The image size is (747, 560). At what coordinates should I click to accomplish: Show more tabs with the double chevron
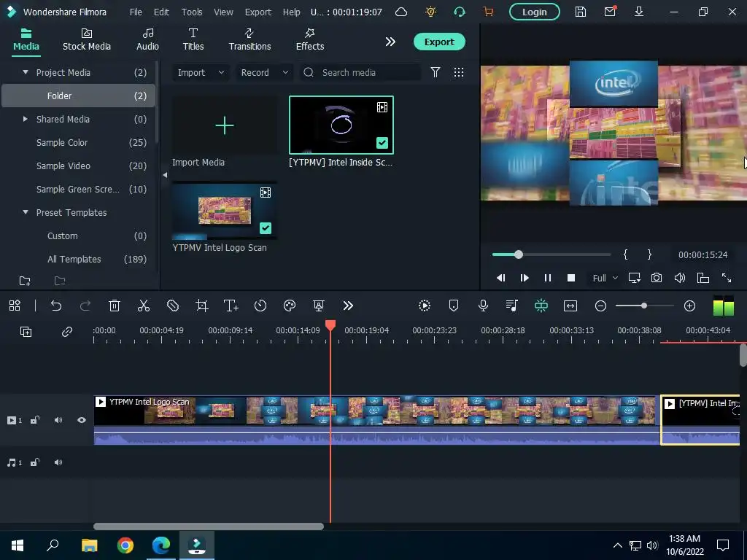(390, 42)
